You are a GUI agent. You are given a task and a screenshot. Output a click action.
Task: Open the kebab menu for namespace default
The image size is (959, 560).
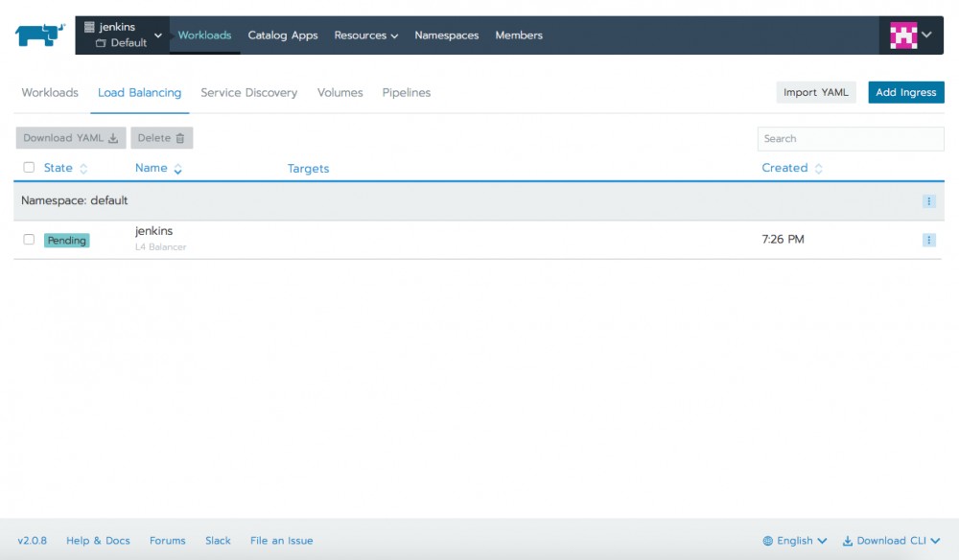927,201
